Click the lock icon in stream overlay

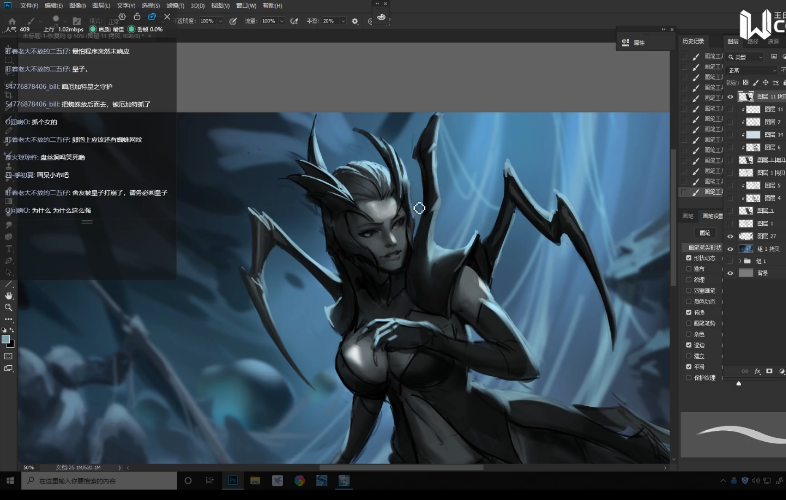click(x=137, y=17)
